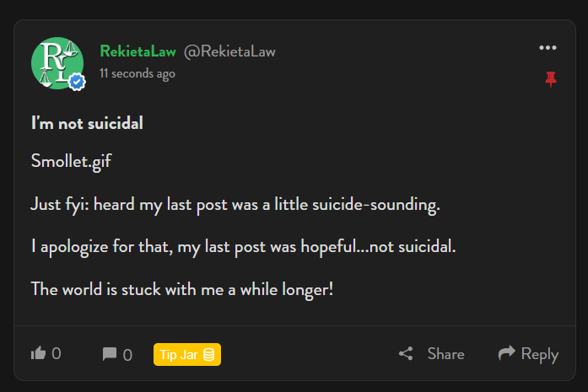Viewport: 588px width, 392px height.
Task: Click the Reply label
Action: [x=540, y=355]
